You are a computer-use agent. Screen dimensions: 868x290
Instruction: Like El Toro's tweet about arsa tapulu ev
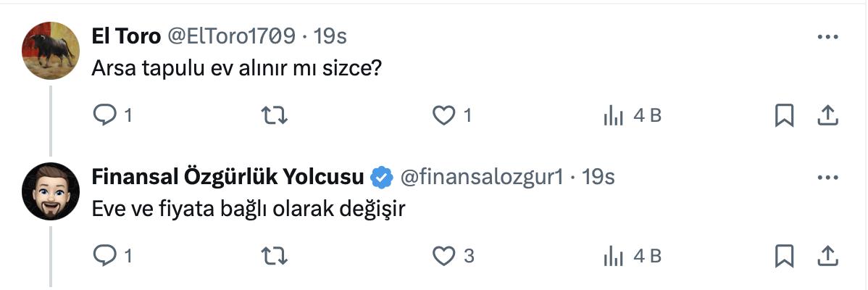click(x=443, y=115)
